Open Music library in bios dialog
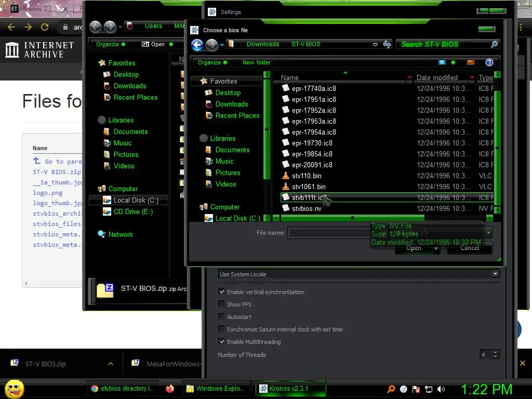Image resolution: width=532 pixels, height=399 pixels. 224,162
